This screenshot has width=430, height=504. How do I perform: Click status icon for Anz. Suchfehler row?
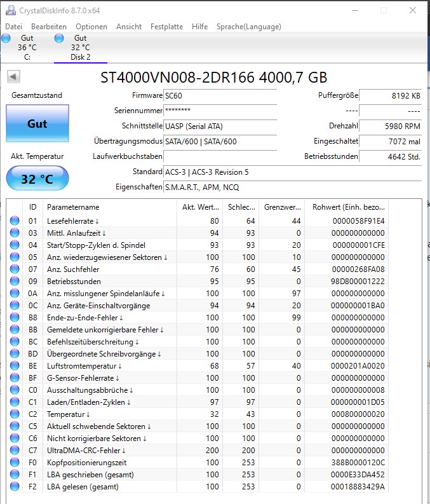click(15, 269)
